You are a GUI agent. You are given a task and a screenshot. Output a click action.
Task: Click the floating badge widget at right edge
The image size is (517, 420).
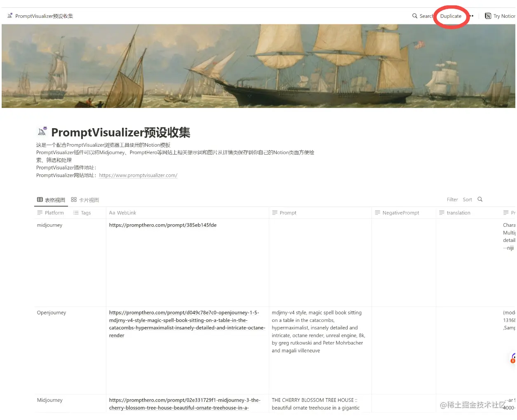[x=513, y=358]
